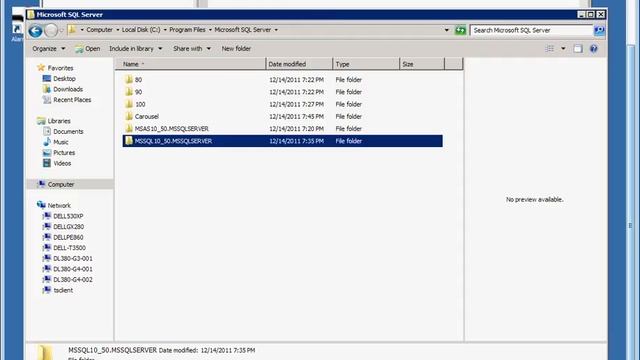Click the Forward navigation arrow button
Image resolution: width=640 pixels, height=360 pixels.
coord(51,31)
